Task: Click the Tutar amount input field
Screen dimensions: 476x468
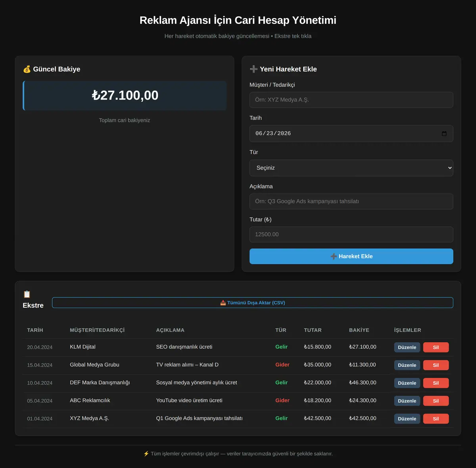Action: coord(351,235)
